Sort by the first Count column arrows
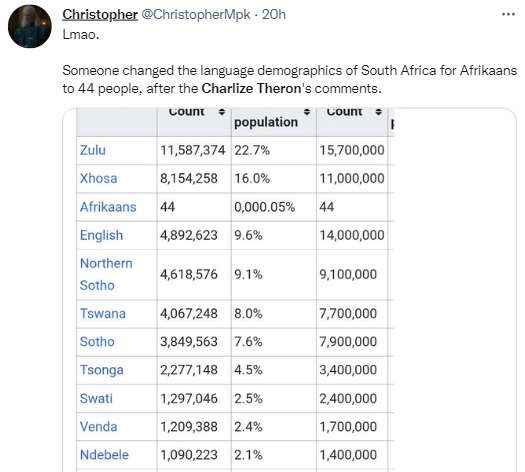This screenshot has width=525, height=472. (222, 112)
